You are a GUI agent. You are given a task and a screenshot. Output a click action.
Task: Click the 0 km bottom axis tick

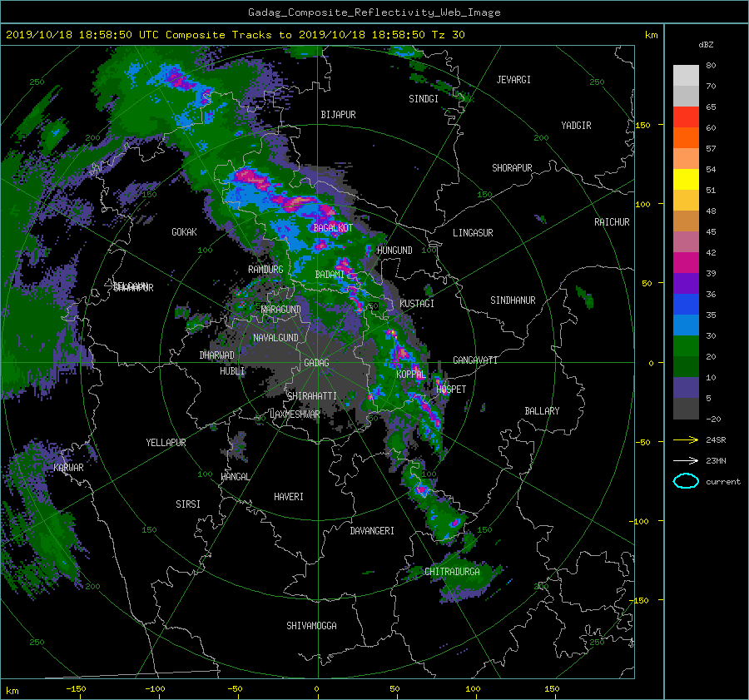click(316, 689)
